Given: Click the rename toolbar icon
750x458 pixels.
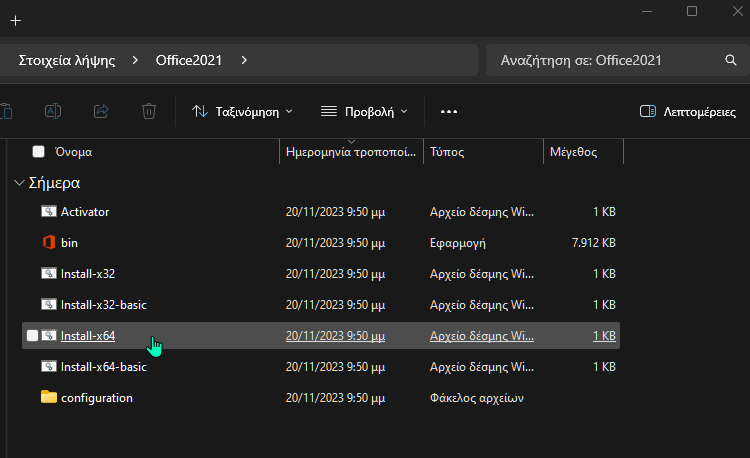Looking at the screenshot, I should coord(53,111).
